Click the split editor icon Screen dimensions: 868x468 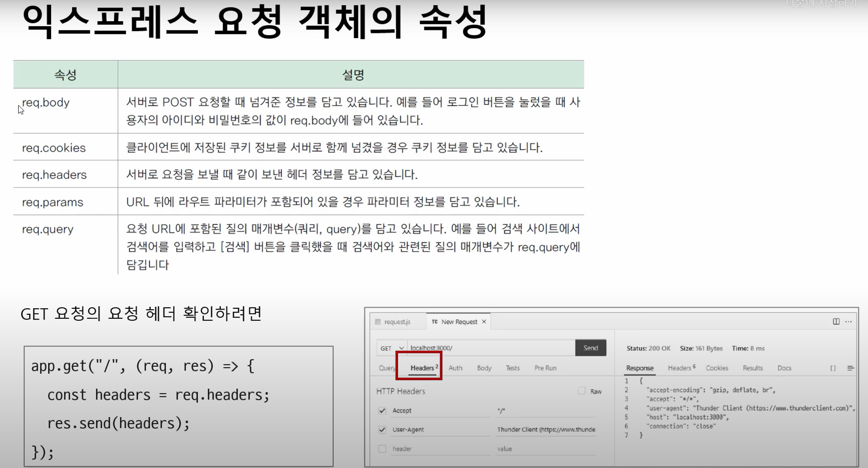point(836,321)
